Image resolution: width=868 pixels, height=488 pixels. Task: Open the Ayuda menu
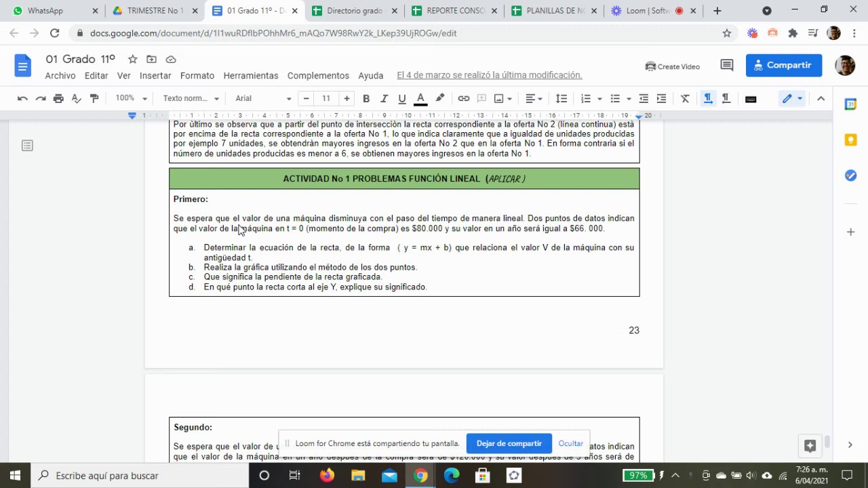(371, 76)
